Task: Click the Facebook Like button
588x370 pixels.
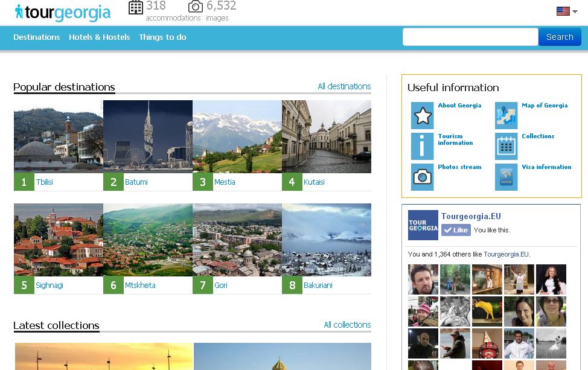Action: tap(456, 230)
